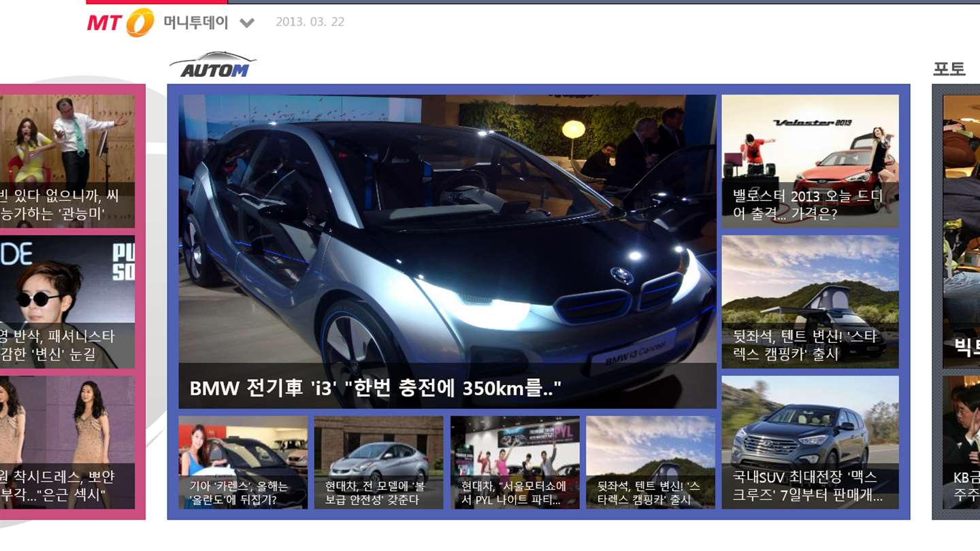Open 벨로스터 2013 오늘 드디어 출격 article
Screen dimensions: 980x551
click(x=810, y=161)
